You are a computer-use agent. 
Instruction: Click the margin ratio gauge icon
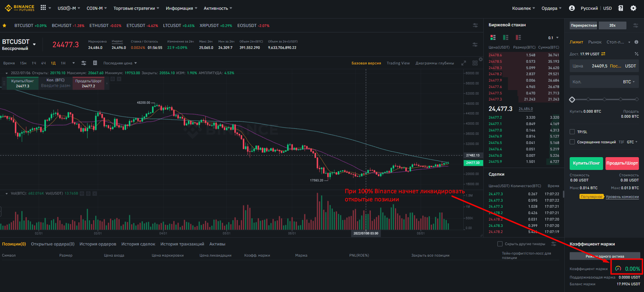pyautogui.click(x=618, y=269)
